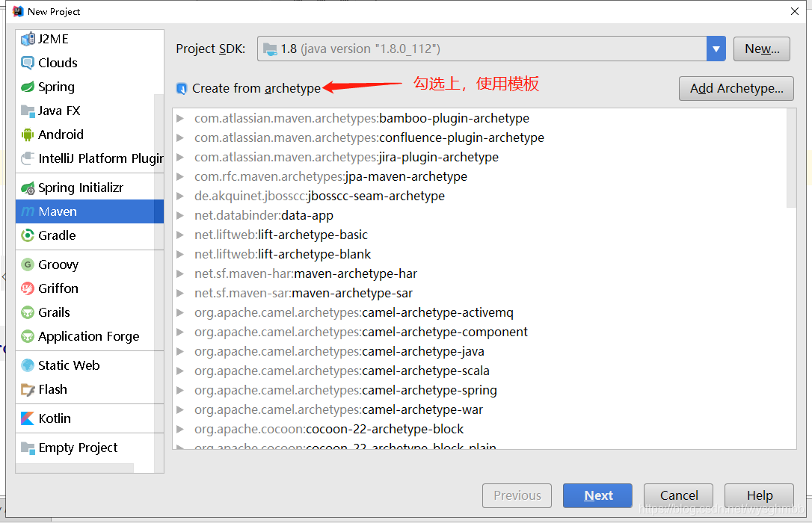Click the New... SDK button
This screenshot has width=812, height=523.
tap(762, 49)
